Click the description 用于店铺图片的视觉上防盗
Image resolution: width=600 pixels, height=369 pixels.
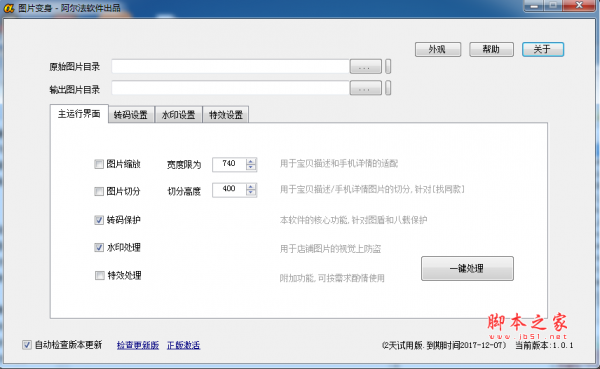(x=330, y=249)
